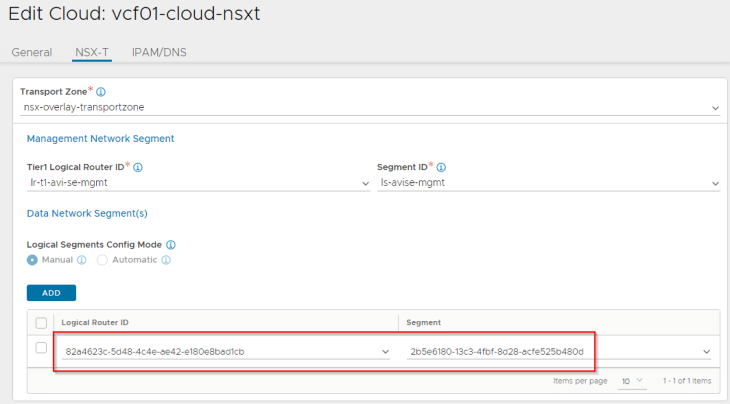Click info icon next to Tier1 Logical Router ID

(138, 167)
